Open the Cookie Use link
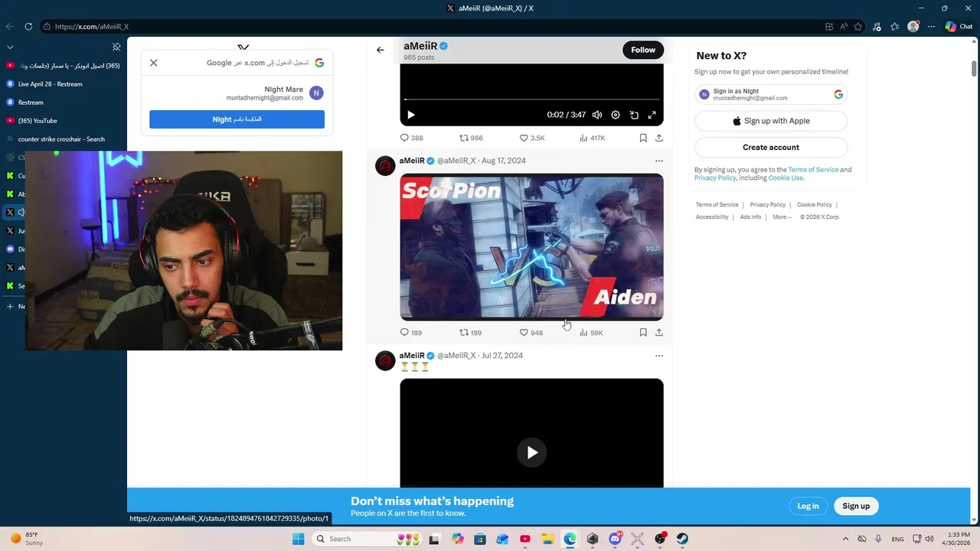Viewport: 980px width, 551px height. (786, 178)
